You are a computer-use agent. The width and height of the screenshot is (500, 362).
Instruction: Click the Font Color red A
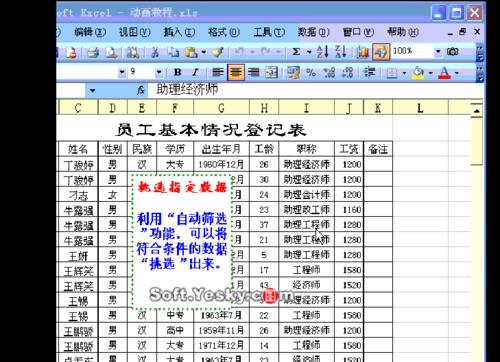(444, 72)
